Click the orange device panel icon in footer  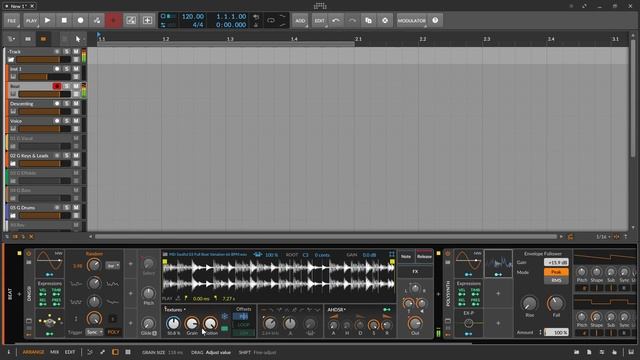115,352
